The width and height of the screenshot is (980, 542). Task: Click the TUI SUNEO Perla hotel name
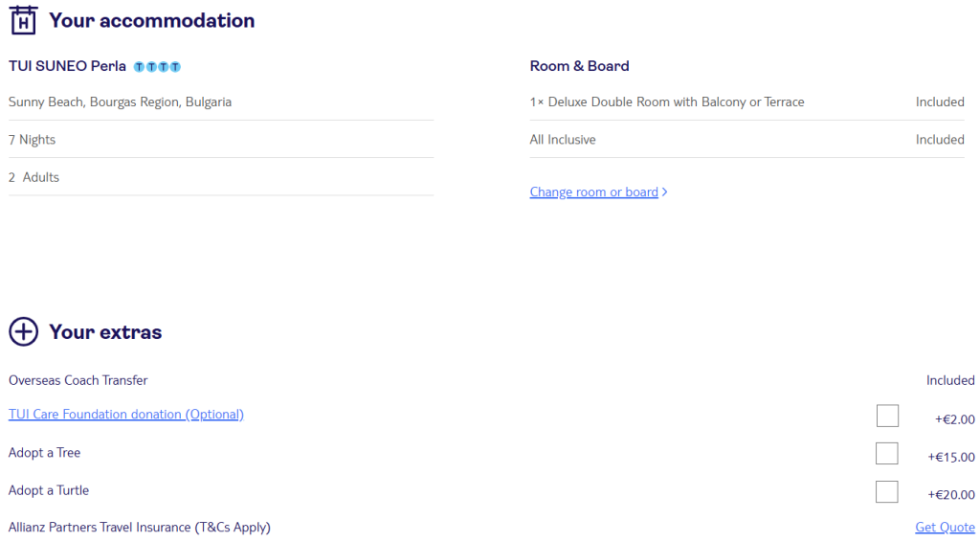(x=68, y=66)
